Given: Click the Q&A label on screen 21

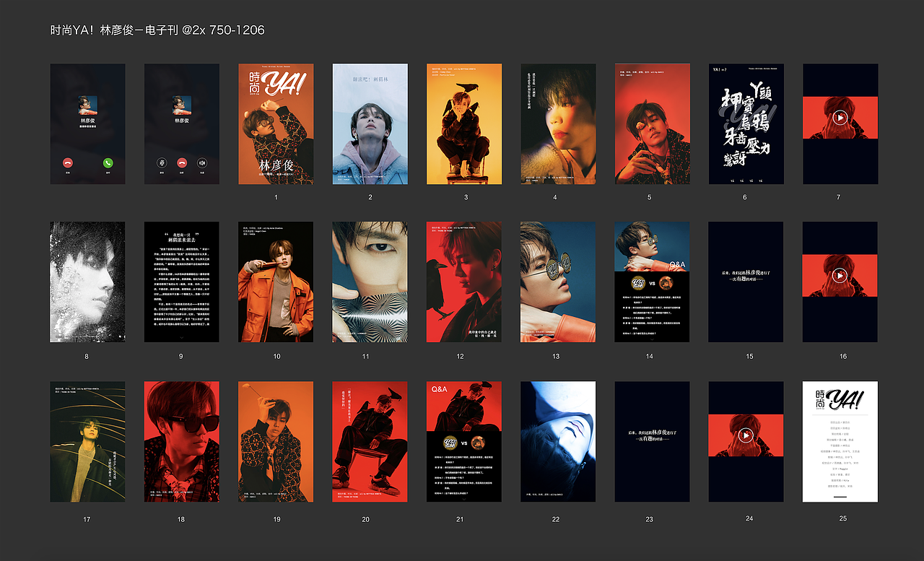Looking at the screenshot, I should click(x=440, y=389).
